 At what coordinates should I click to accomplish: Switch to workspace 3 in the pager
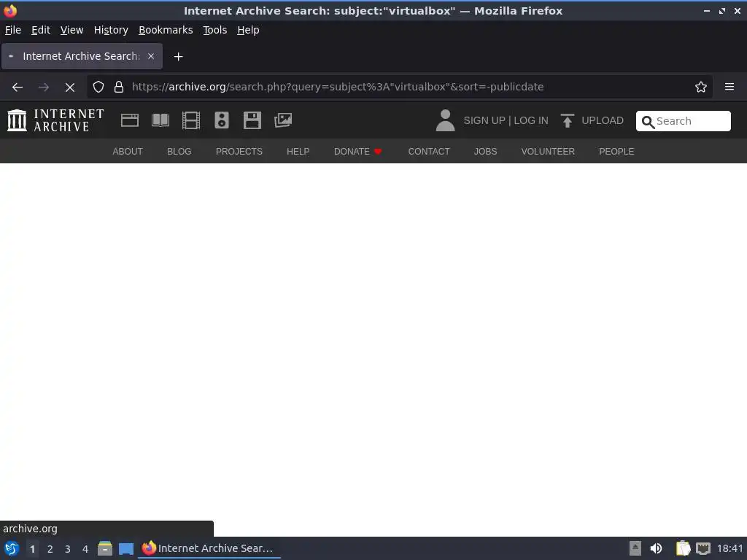68,549
